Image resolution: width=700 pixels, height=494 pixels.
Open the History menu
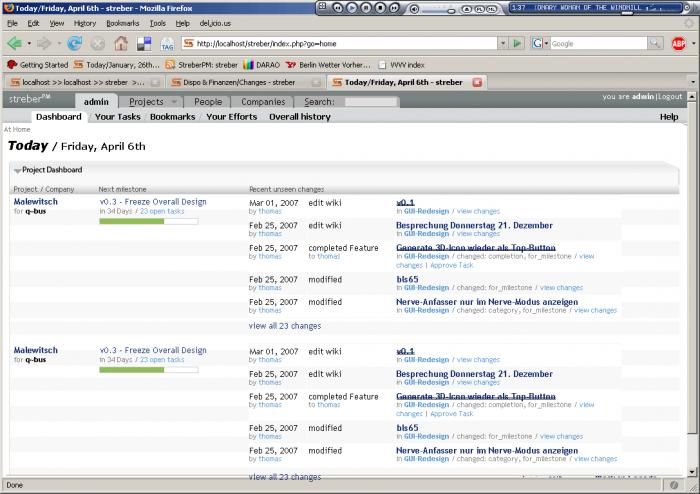click(85, 23)
